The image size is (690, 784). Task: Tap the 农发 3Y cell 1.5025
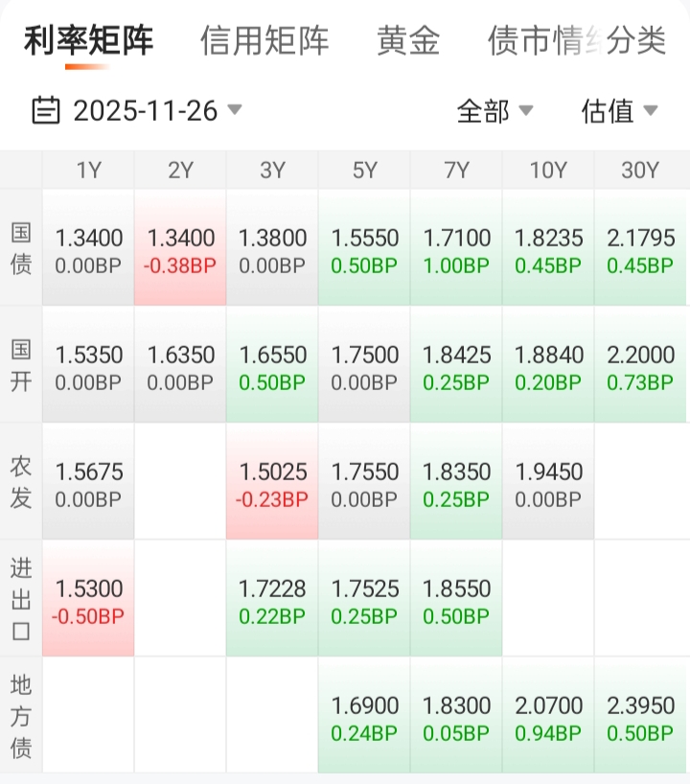point(272,483)
